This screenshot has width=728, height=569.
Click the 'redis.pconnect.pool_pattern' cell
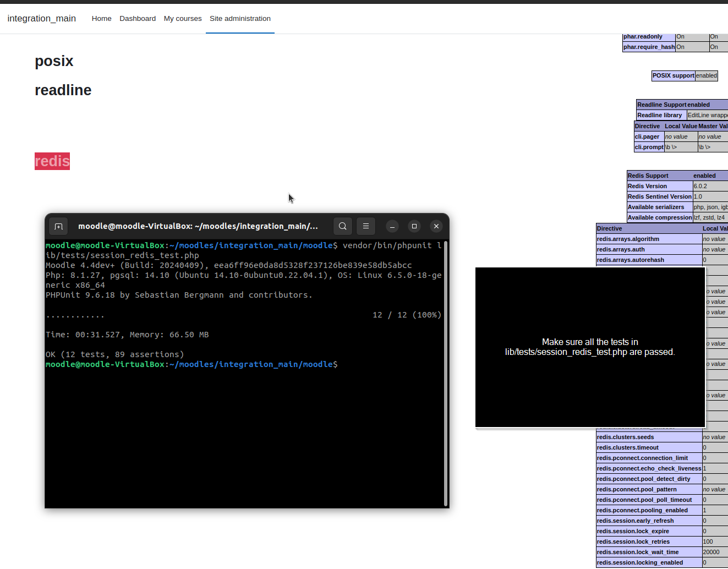(649, 489)
